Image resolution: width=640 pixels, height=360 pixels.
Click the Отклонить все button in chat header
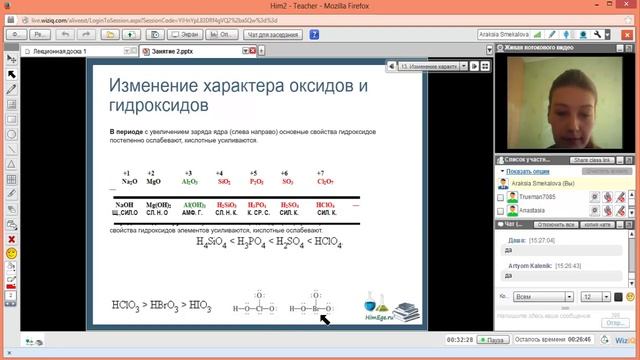[x=556, y=225]
